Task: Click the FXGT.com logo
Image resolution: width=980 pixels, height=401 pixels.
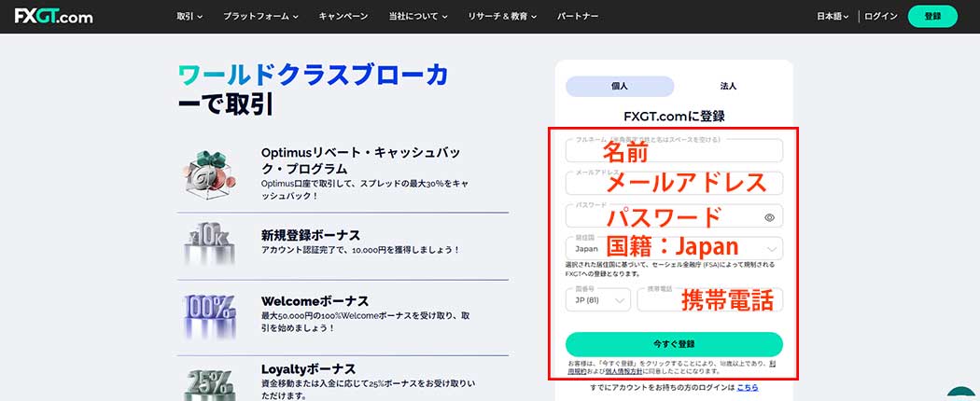Action: tap(54, 16)
